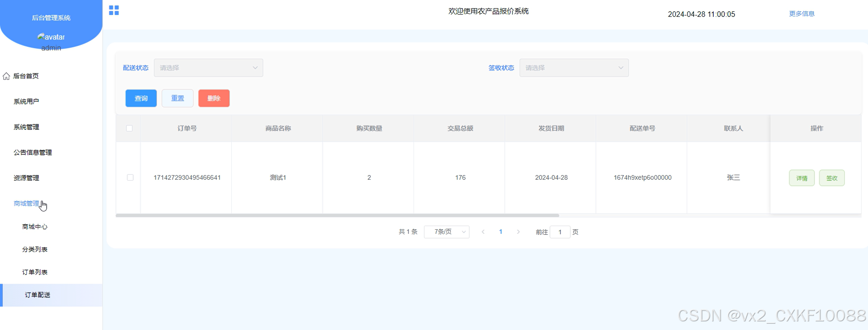
Task: Click the 共 1 条 total count text
Action: [408, 232]
